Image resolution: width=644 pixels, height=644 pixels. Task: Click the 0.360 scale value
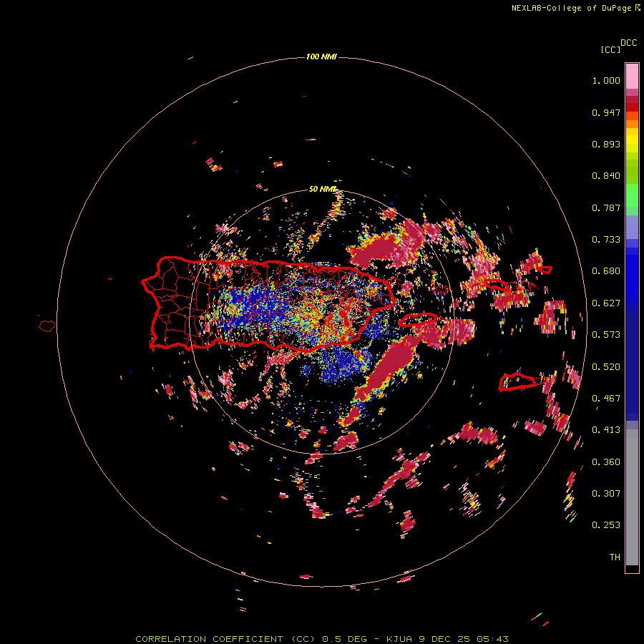tap(606, 462)
